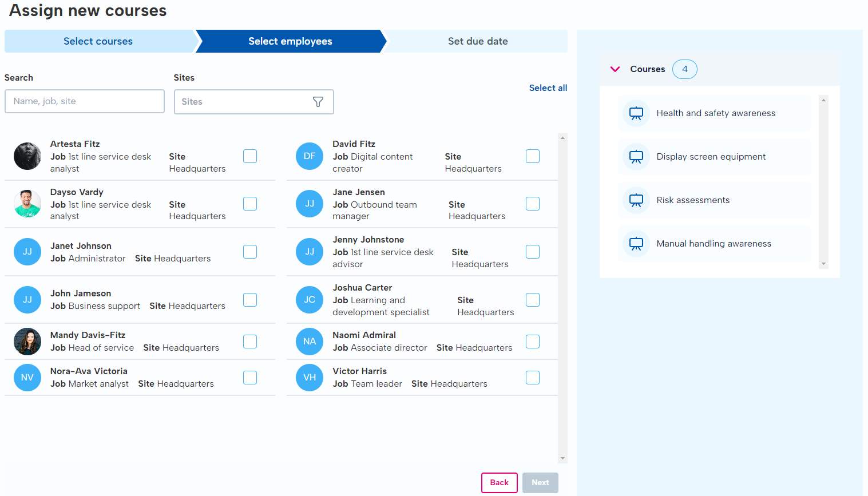868x496 pixels.
Task: Click Victor Harris's VH avatar
Action: pyautogui.click(x=309, y=378)
